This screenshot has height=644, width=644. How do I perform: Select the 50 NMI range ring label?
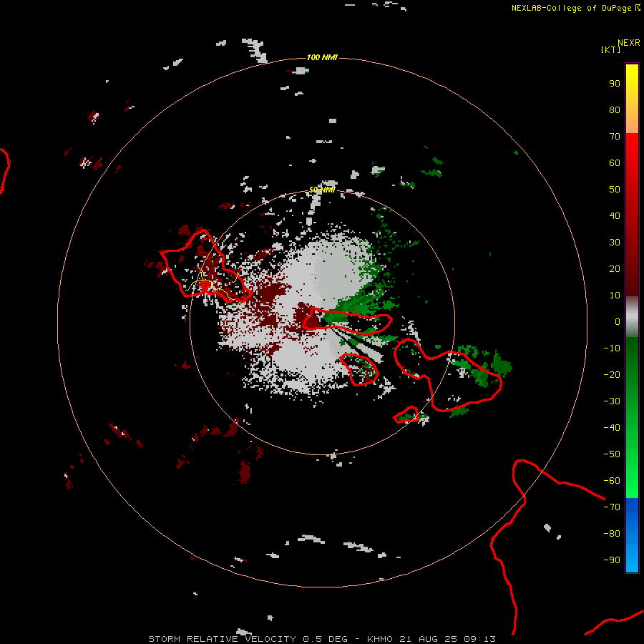click(x=323, y=190)
